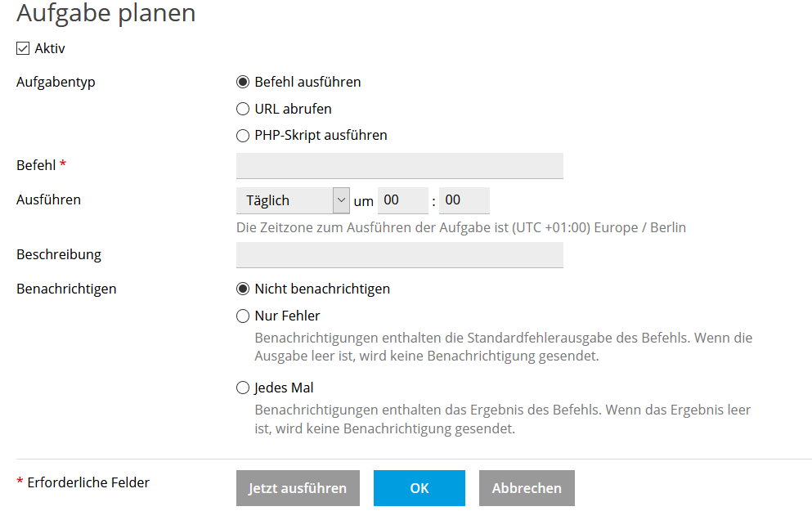Screen dimensions: 812x529
Task: Click the 'Beschreibung' label
Action: [59, 254]
